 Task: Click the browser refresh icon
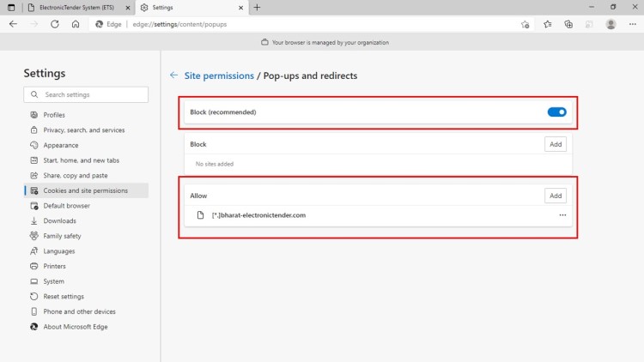[x=55, y=24]
